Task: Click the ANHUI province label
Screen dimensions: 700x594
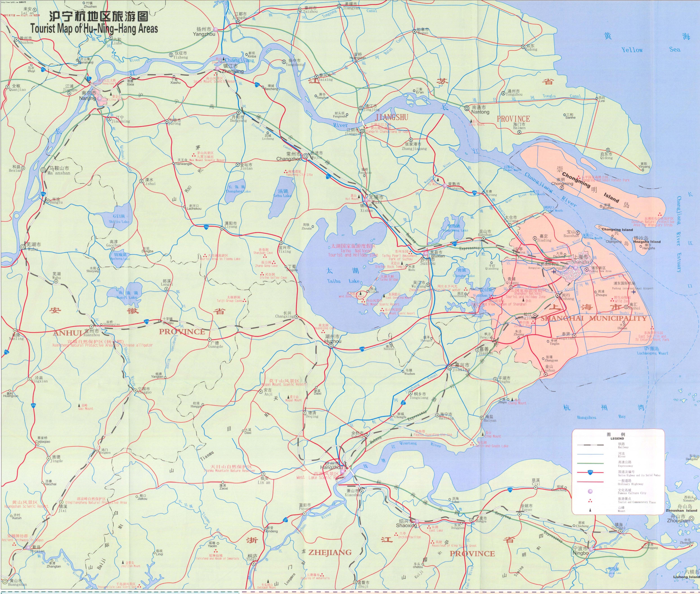Action: click(x=68, y=333)
